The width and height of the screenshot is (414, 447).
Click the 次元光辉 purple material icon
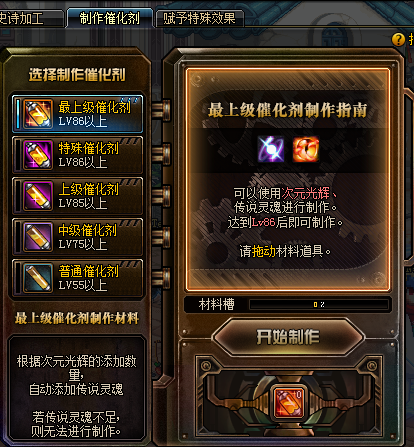(x=271, y=149)
